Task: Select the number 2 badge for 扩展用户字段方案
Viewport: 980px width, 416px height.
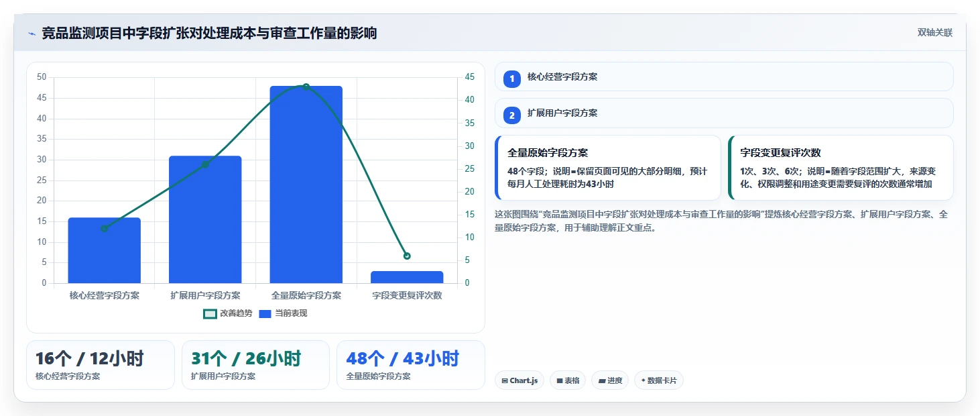Action: (x=512, y=115)
